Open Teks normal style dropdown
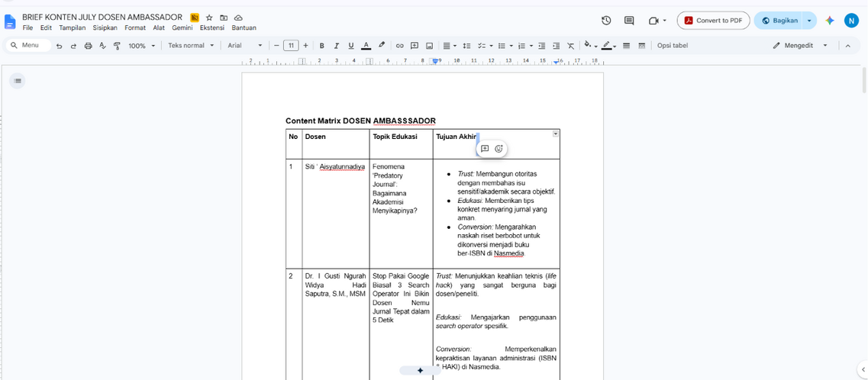Image resolution: width=868 pixels, height=380 pixels. click(191, 46)
